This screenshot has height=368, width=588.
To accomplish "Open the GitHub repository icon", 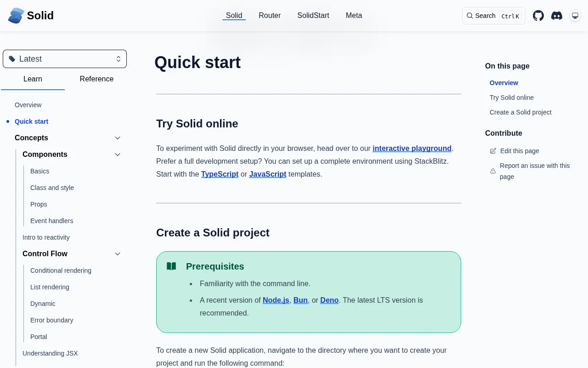I will point(538,16).
